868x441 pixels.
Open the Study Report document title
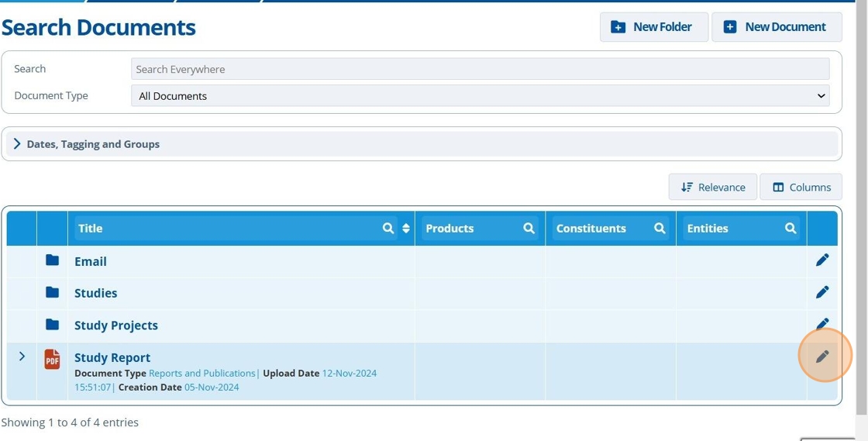112,357
